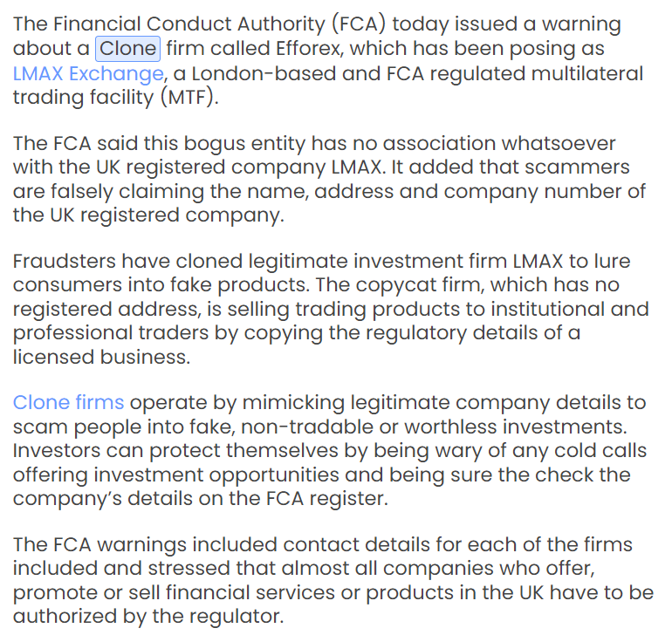
Task: Select the word "Fraudsters" starting third paragraph
Action: [x=65, y=261]
